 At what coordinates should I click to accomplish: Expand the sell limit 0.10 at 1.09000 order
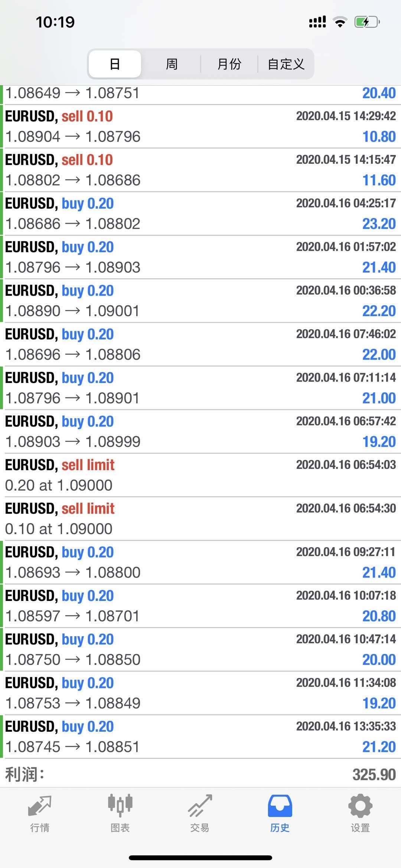tap(200, 519)
